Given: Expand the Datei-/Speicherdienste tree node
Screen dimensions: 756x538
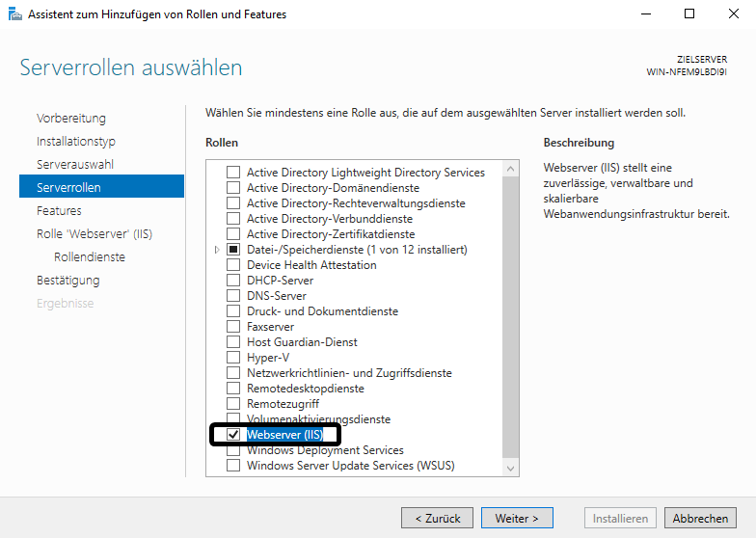Looking at the screenshot, I should point(217,249).
